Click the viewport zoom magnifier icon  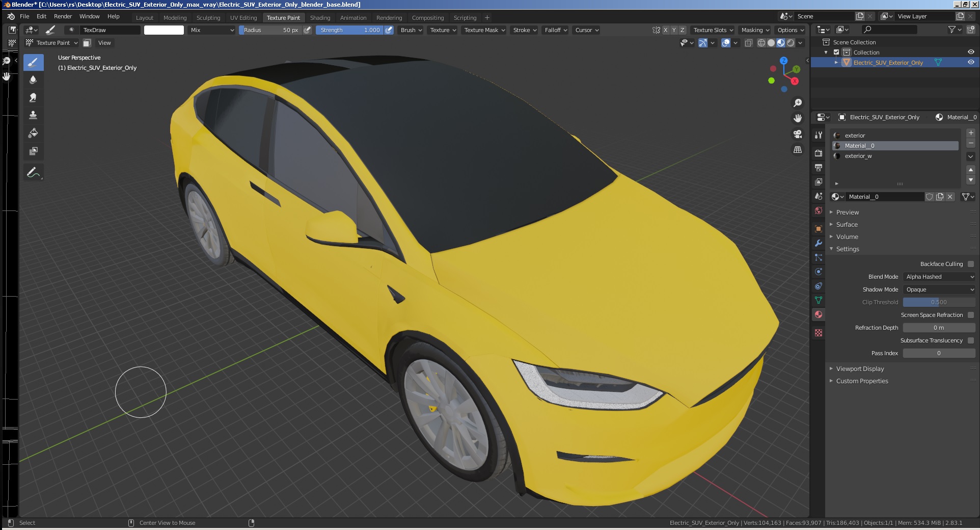point(798,103)
